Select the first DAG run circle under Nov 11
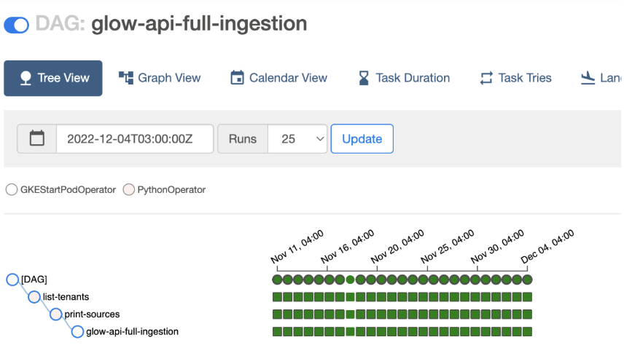Viewport: 624px width, 364px height. (278, 280)
